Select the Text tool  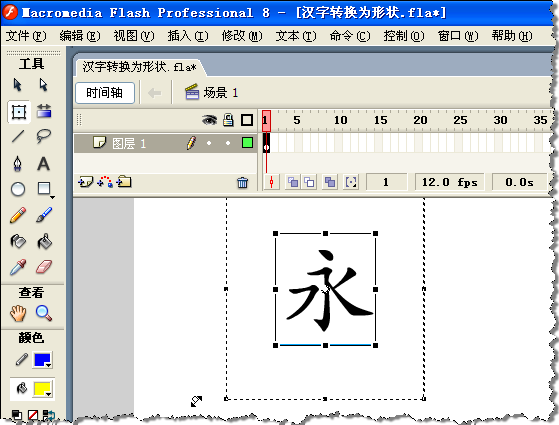[x=43, y=164]
